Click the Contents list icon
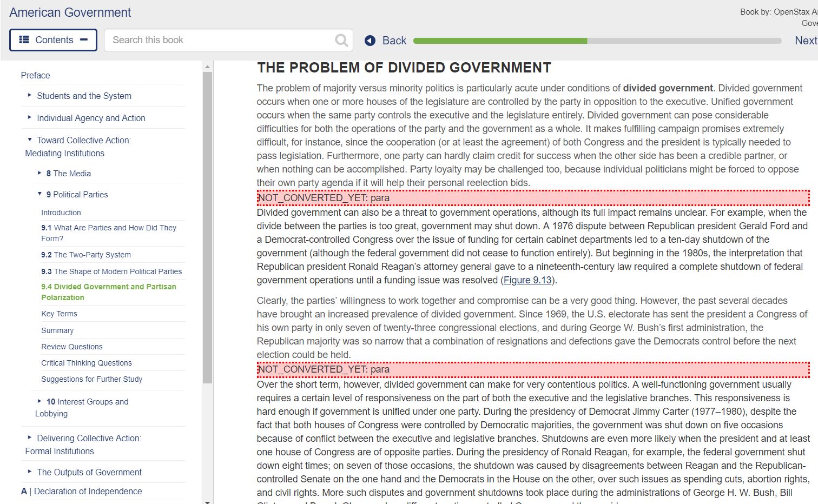818x504 pixels. [23, 39]
